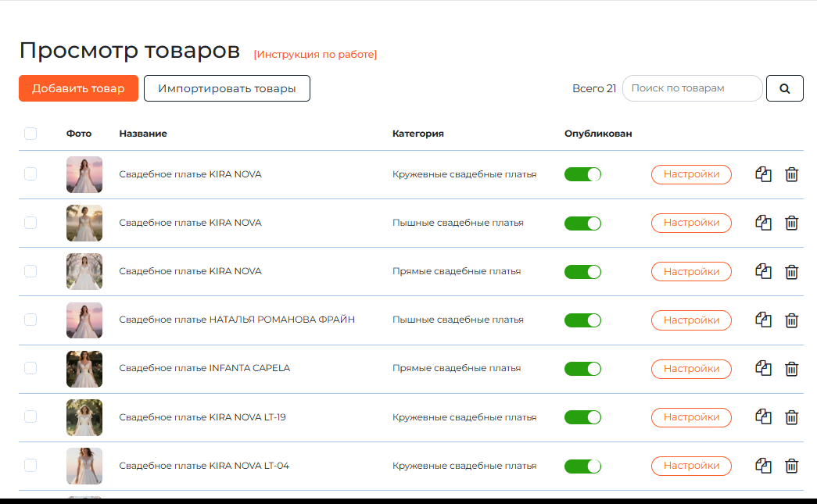Viewport: 817px width, 504px height.
Task: Click photo thumbnail of KIRA NOVA Пышные row
Action: click(x=84, y=223)
